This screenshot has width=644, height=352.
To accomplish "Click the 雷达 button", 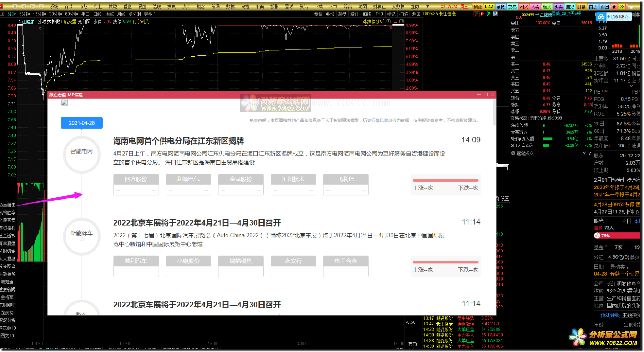I will tap(593, 6).
